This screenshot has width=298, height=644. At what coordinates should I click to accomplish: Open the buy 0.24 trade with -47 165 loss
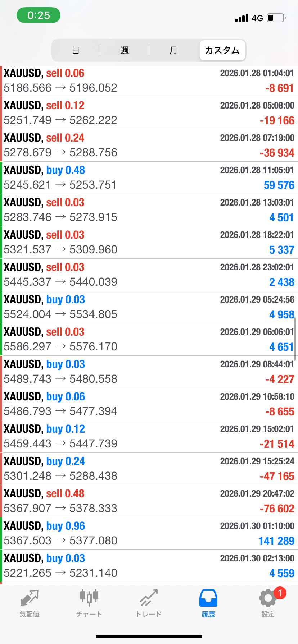(149, 469)
